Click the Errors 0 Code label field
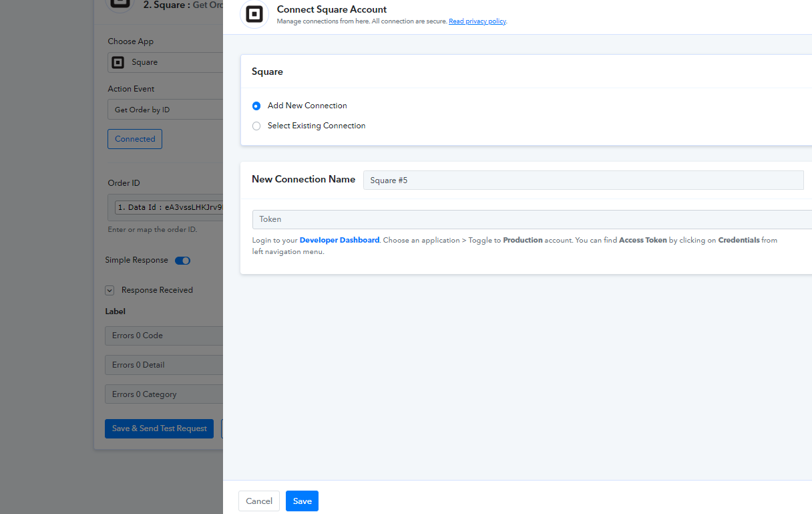 click(x=164, y=336)
